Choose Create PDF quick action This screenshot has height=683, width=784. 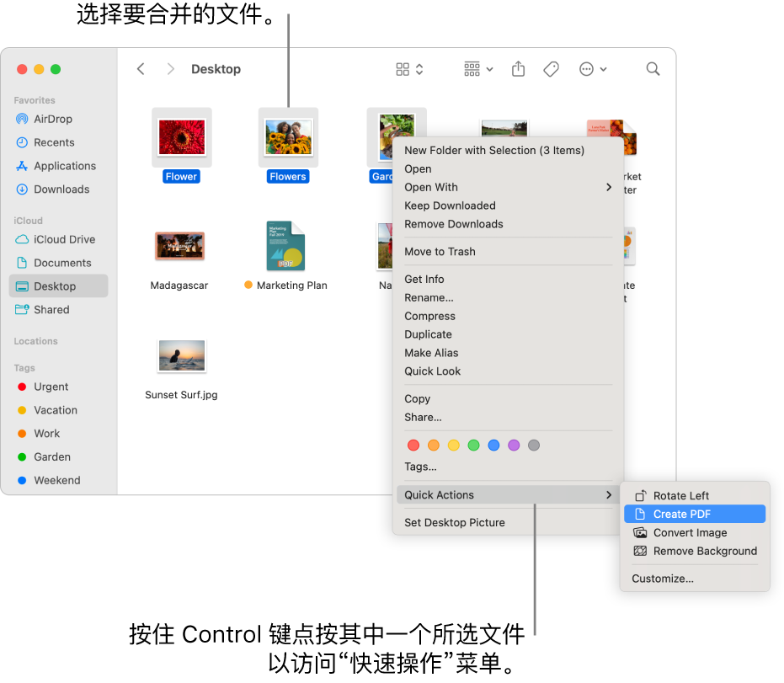tap(695, 514)
